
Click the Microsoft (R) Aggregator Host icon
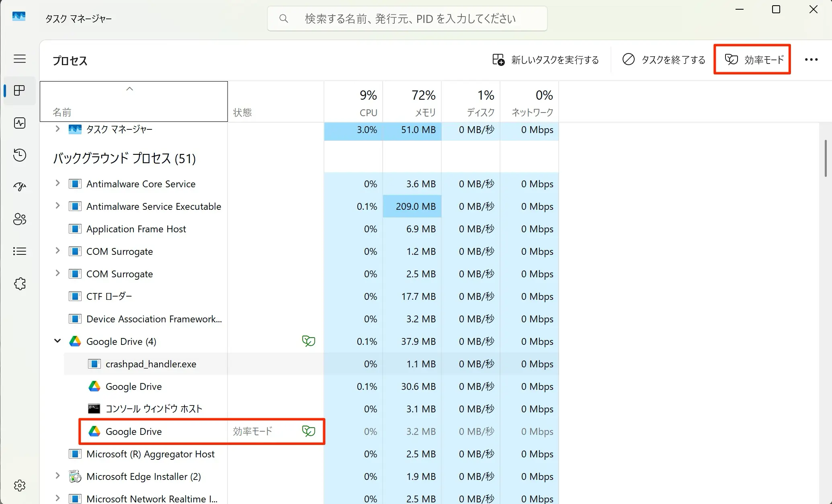tap(75, 454)
